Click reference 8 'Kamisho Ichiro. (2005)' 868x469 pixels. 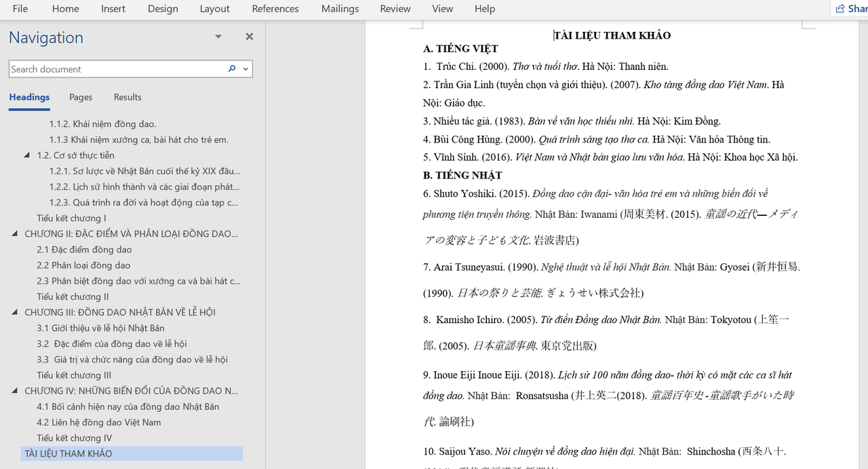click(606, 333)
